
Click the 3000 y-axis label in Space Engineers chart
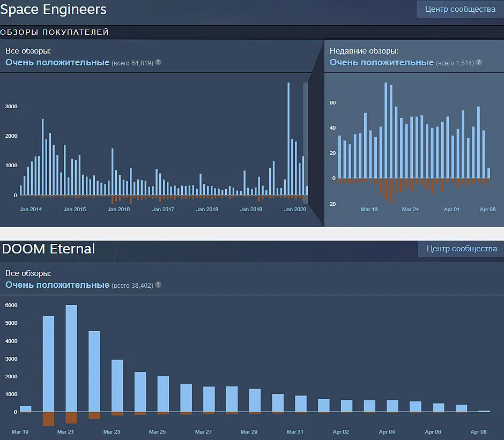[11, 107]
